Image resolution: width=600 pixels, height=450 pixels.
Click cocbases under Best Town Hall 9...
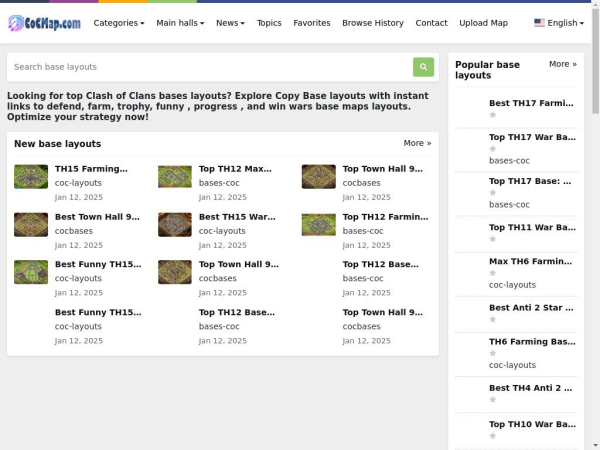[x=74, y=231]
